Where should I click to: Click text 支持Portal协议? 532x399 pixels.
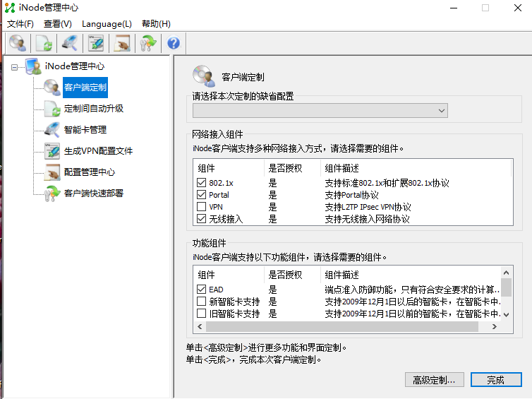[351, 195]
